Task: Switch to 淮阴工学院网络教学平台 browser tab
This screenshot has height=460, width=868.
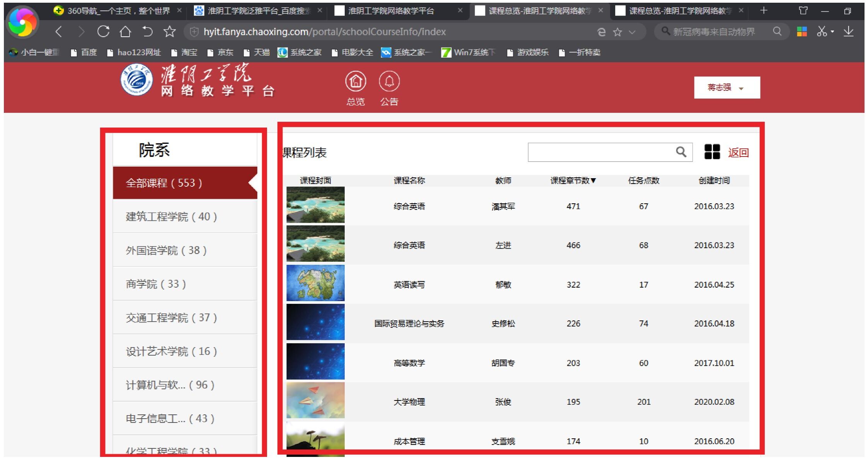Action: click(x=390, y=11)
